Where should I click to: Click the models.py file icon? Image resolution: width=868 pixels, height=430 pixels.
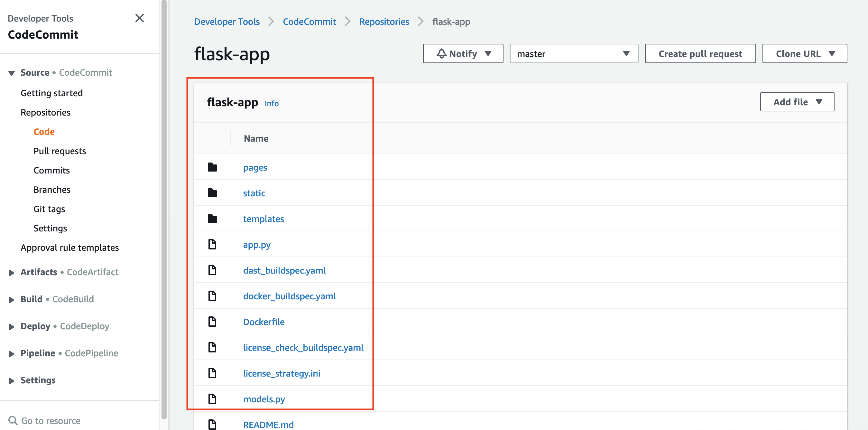coord(212,399)
